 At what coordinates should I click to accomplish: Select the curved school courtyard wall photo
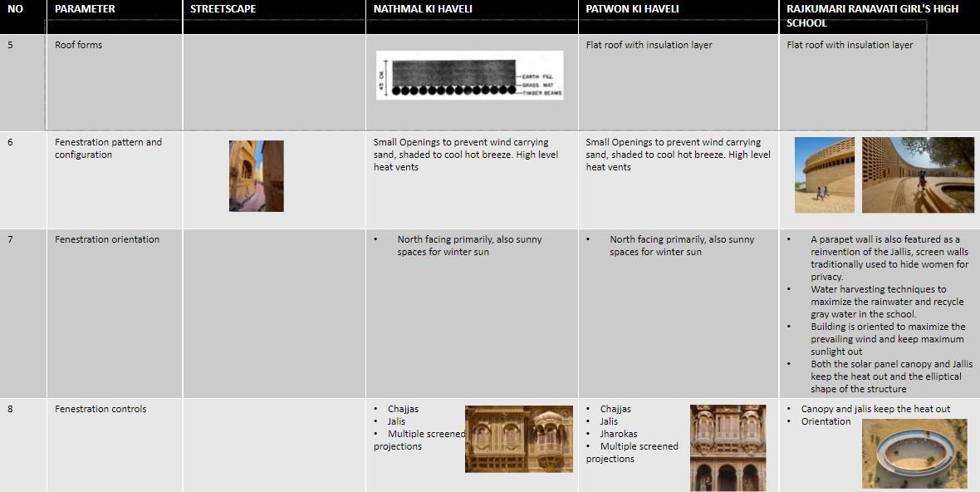(918, 175)
